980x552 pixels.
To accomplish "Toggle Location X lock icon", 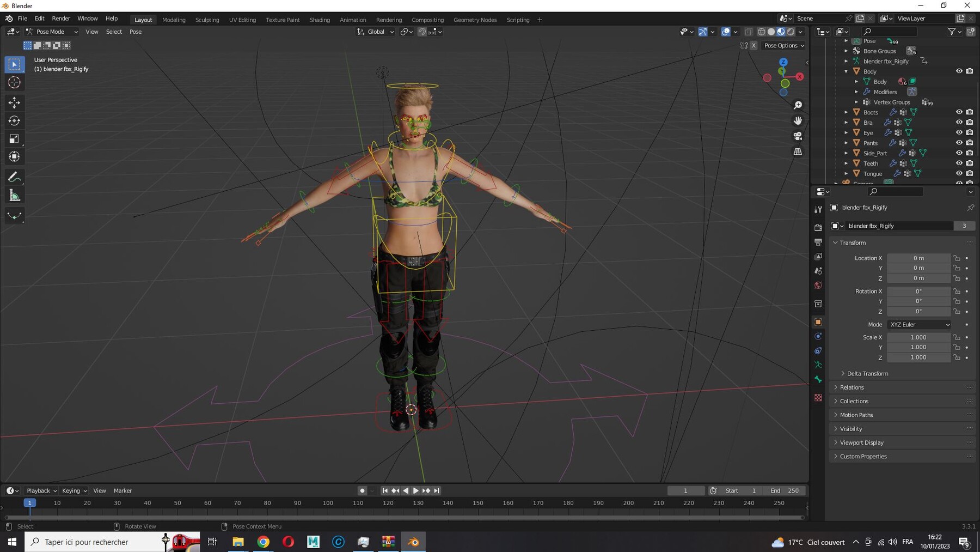I will click(x=957, y=258).
